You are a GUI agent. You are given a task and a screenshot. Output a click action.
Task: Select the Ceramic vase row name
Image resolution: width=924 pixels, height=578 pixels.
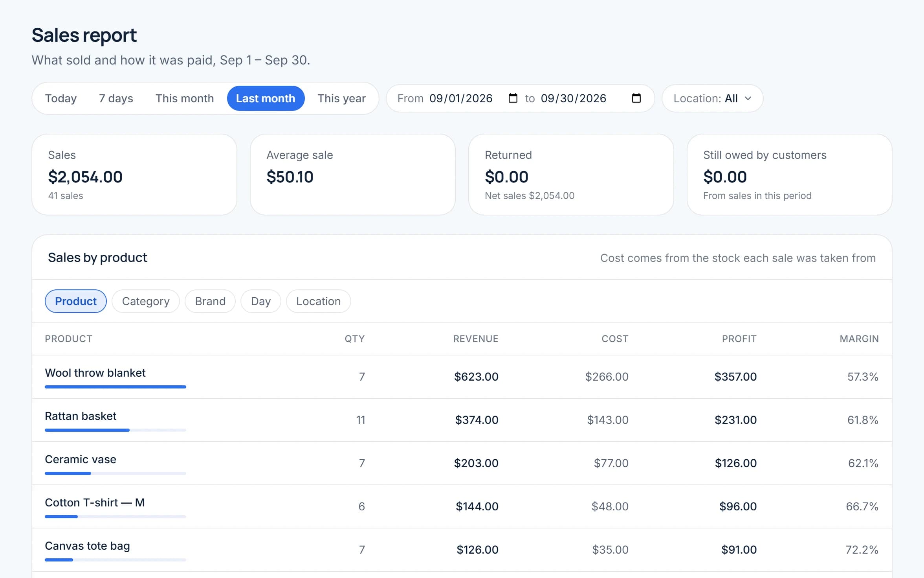(x=81, y=459)
